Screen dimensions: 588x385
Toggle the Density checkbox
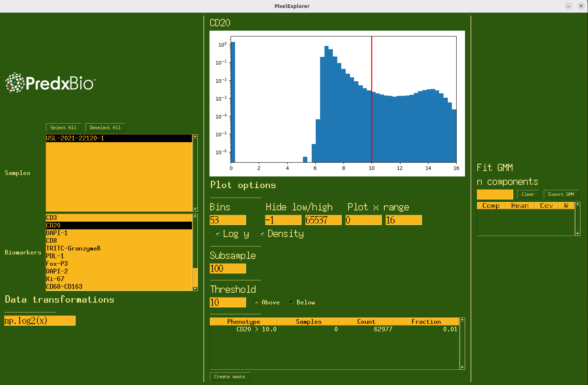262,234
